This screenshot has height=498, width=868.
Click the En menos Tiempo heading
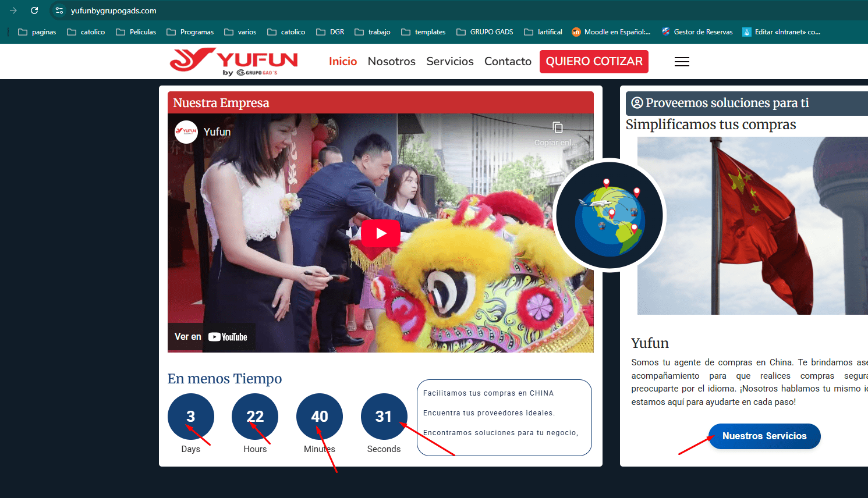(225, 379)
